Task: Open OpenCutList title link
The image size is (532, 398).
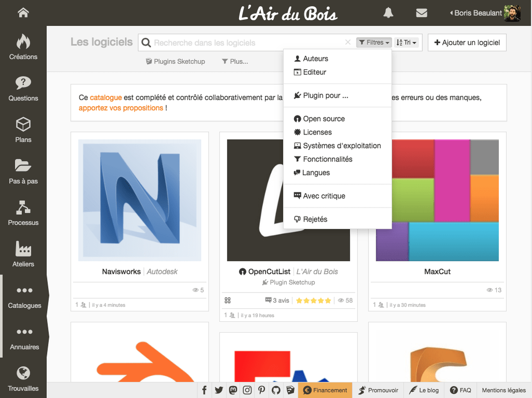Action: (x=269, y=271)
